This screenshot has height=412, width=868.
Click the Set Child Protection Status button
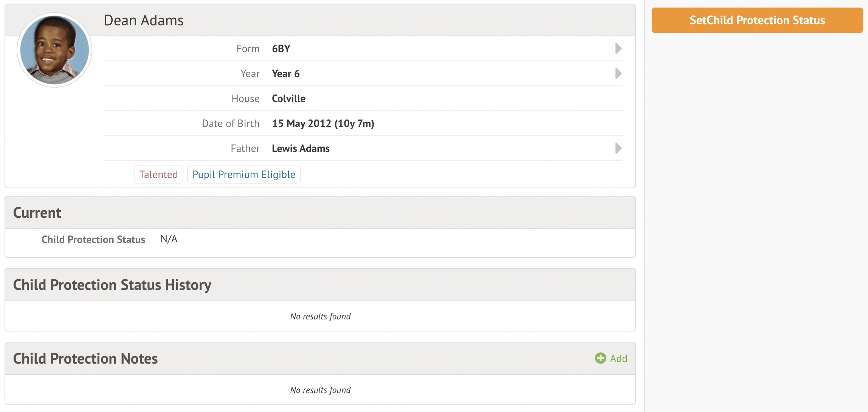pos(757,20)
